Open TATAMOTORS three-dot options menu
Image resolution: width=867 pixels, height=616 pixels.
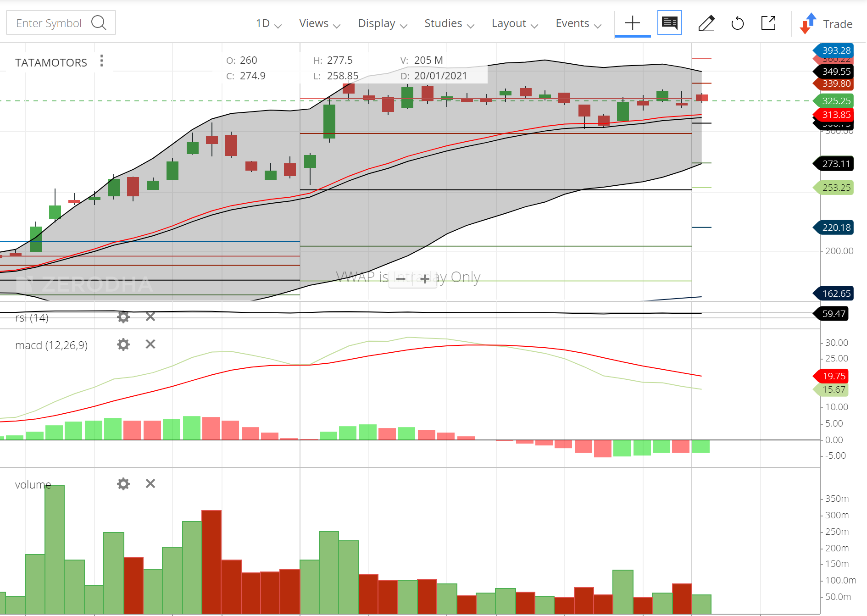(x=102, y=61)
